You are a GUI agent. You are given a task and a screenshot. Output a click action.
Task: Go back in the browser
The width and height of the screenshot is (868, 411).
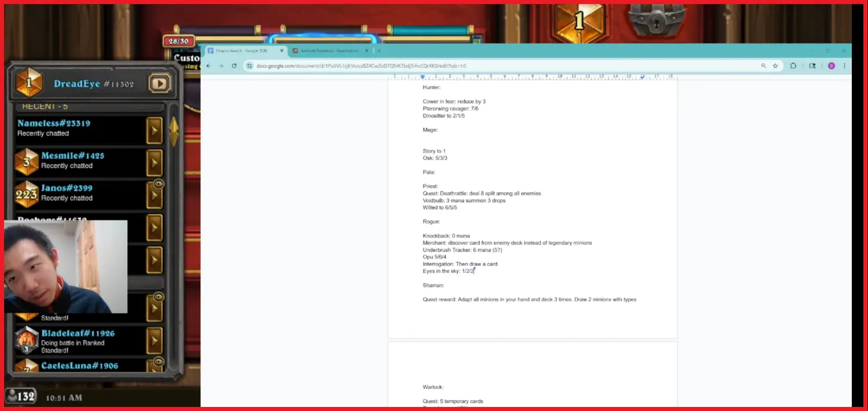point(208,66)
